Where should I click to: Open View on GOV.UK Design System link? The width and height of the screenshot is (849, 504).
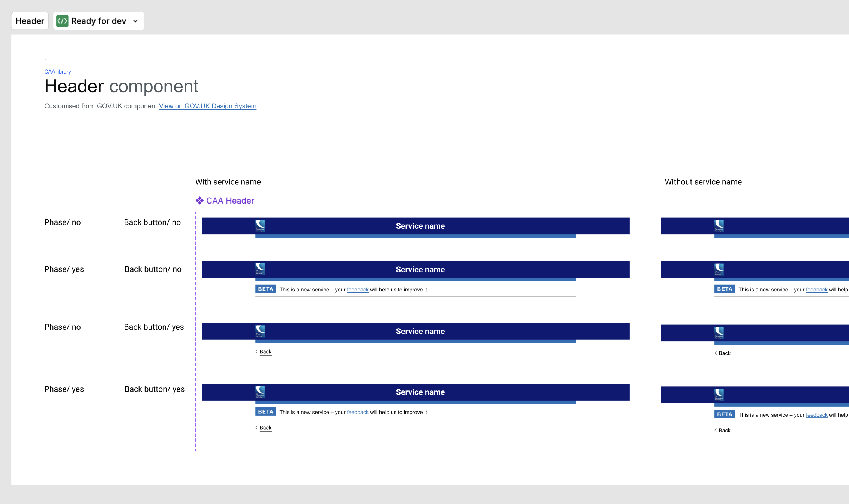click(207, 106)
